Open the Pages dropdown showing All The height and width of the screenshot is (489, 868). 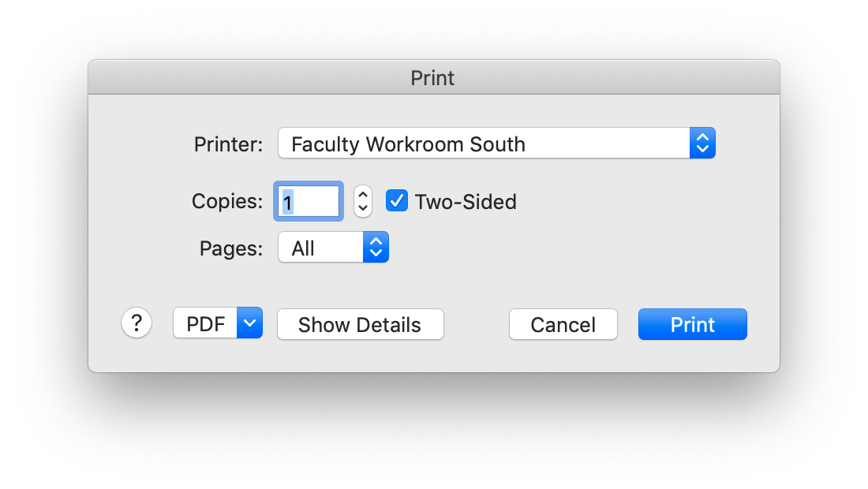333,247
